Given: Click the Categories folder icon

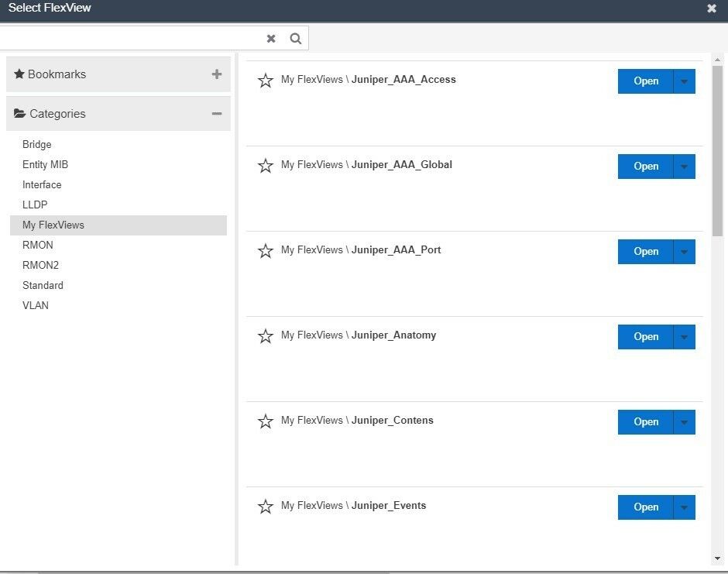Looking at the screenshot, I should click(x=19, y=113).
